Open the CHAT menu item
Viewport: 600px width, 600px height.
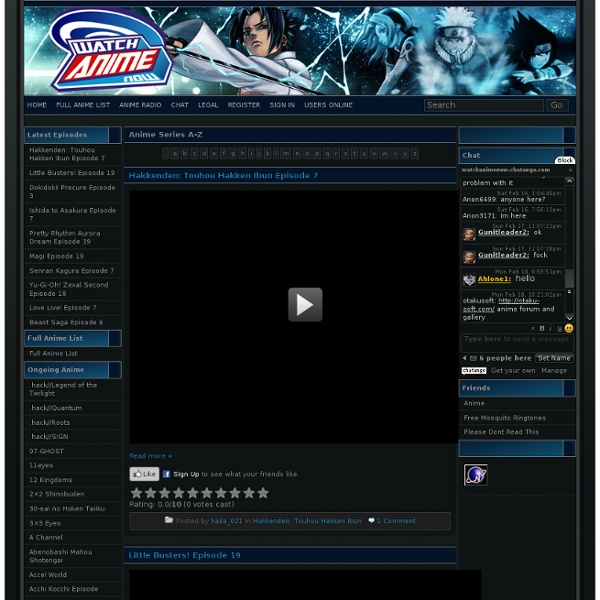pyautogui.click(x=179, y=105)
